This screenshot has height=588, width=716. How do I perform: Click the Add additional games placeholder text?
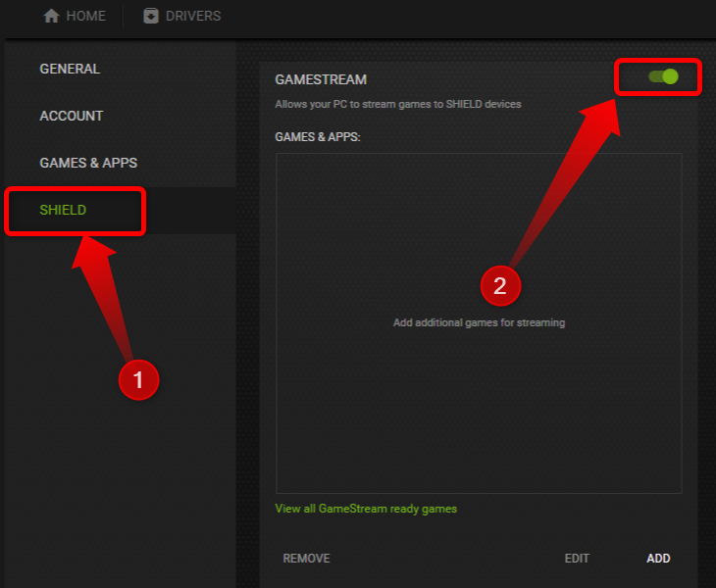point(479,322)
